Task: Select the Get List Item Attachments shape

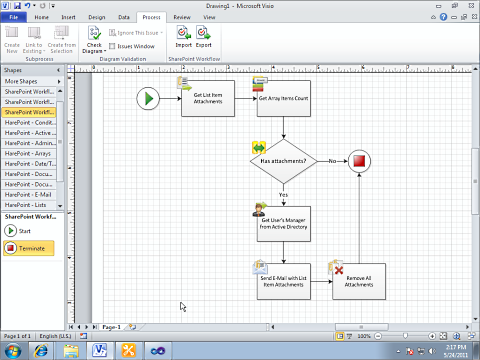Action: pyautogui.click(x=208, y=98)
